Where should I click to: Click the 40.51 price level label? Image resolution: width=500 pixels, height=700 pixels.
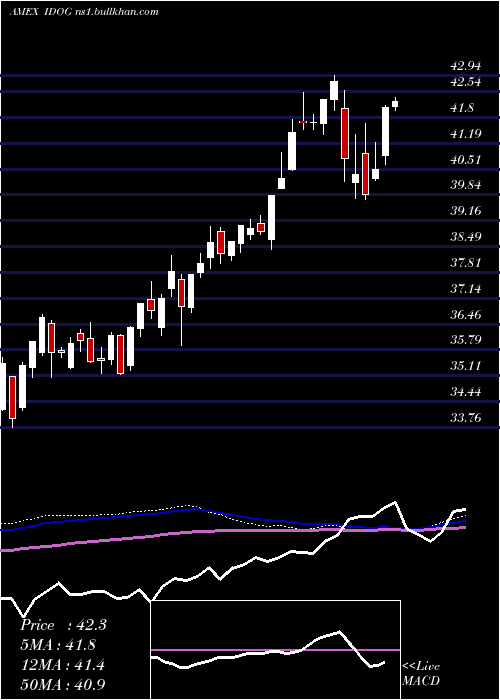click(x=466, y=160)
